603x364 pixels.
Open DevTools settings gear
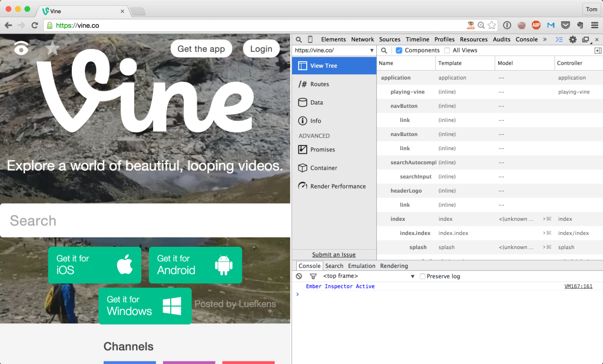tap(572, 39)
